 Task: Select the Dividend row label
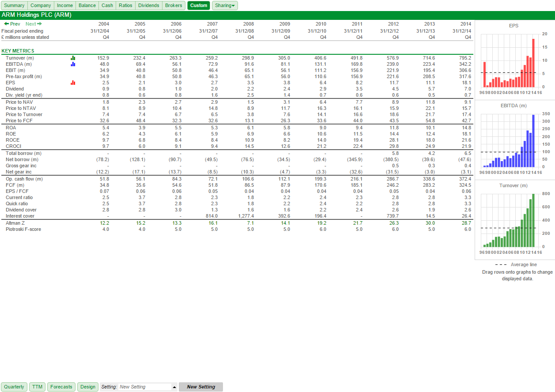[15, 89]
